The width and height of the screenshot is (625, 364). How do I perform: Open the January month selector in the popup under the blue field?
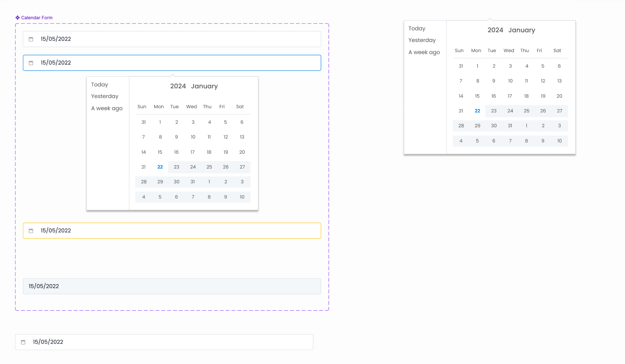pyautogui.click(x=204, y=86)
